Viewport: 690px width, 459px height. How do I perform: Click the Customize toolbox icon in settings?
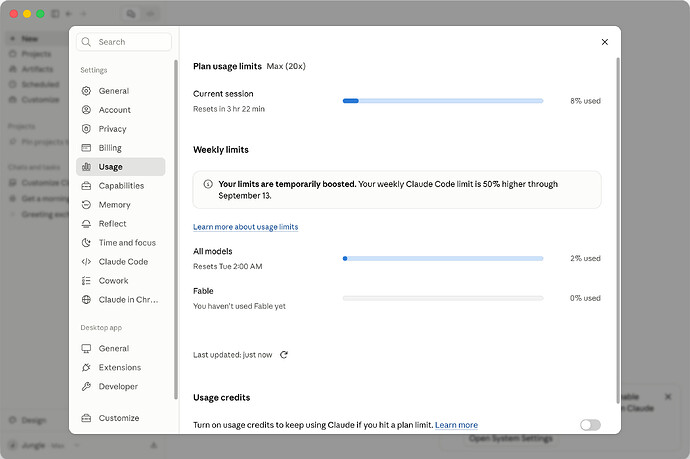(x=86, y=418)
